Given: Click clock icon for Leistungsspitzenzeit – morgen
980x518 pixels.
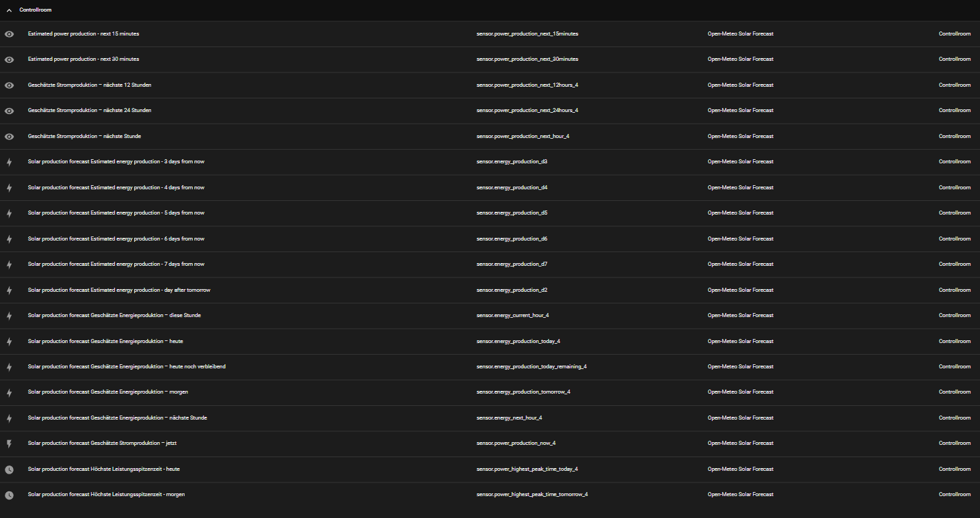Looking at the screenshot, I should (9, 495).
